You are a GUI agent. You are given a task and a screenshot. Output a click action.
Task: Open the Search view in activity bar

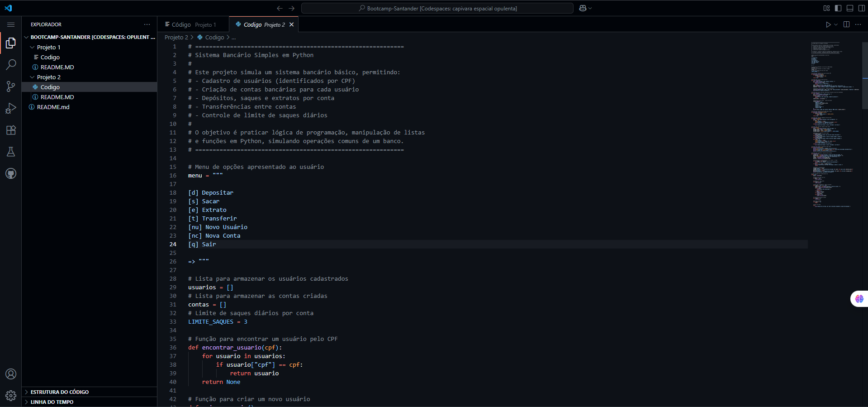click(11, 65)
